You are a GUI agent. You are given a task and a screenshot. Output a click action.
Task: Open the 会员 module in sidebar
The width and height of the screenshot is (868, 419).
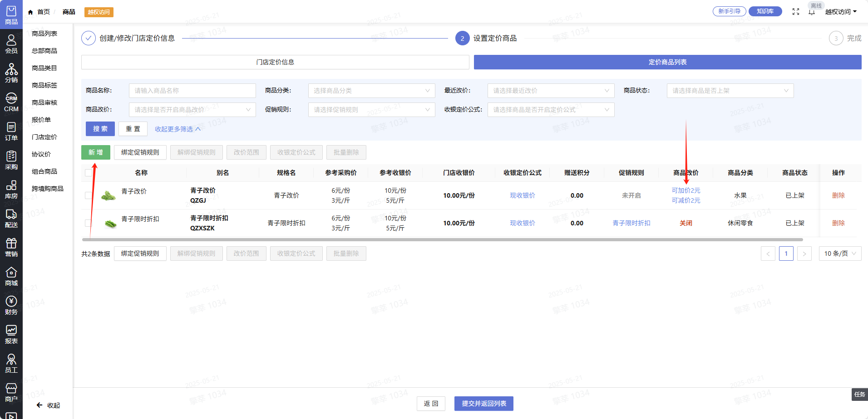(x=11, y=44)
